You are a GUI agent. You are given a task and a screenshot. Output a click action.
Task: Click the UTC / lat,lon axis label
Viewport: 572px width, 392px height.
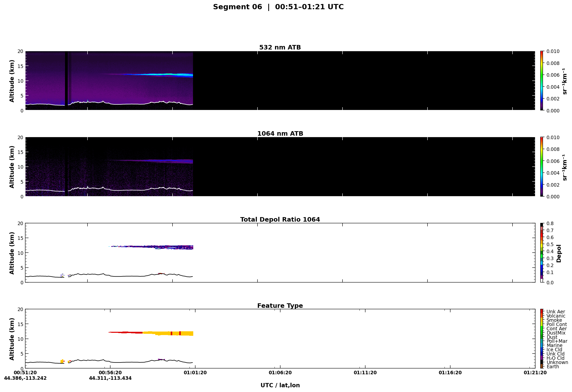(280, 385)
